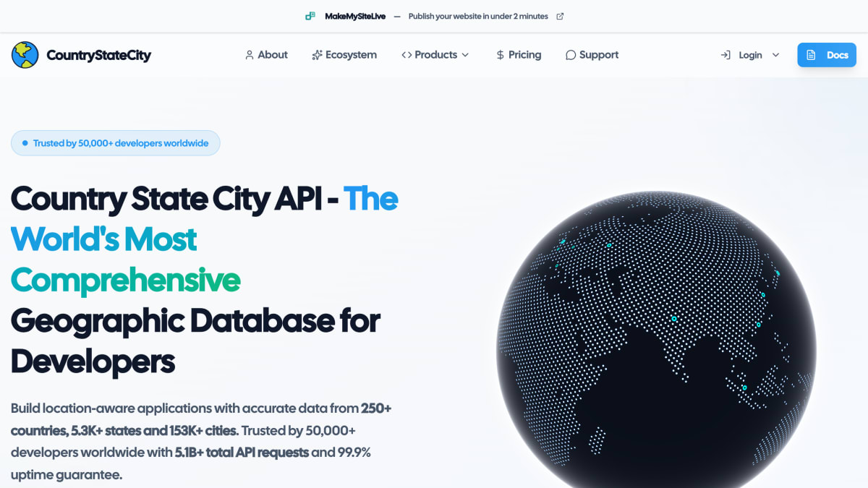Image resolution: width=868 pixels, height=488 pixels.
Task: Expand the Login dropdown chevron
Action: point(776,55)
